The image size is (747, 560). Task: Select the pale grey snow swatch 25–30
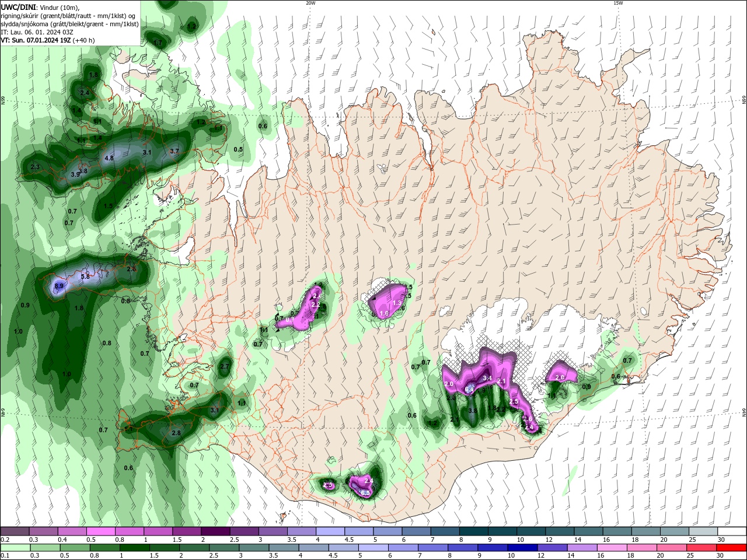pyautogui.click(x=704, y=531)
